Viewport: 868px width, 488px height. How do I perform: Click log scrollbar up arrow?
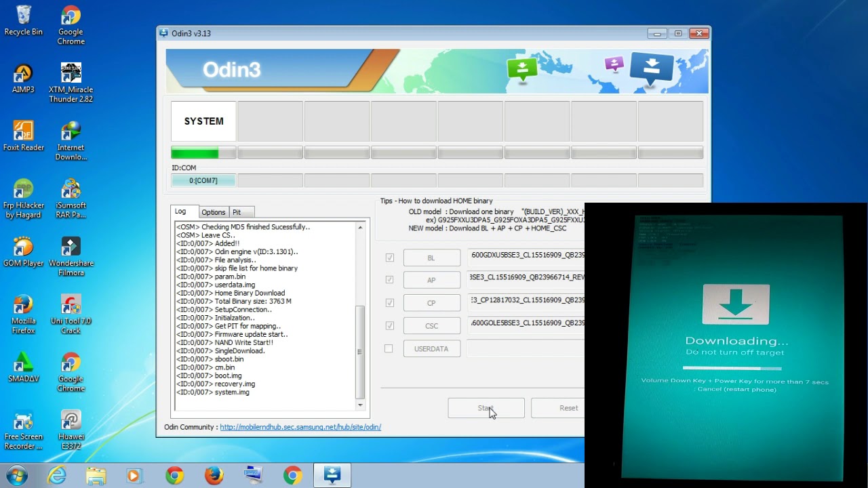360,228
